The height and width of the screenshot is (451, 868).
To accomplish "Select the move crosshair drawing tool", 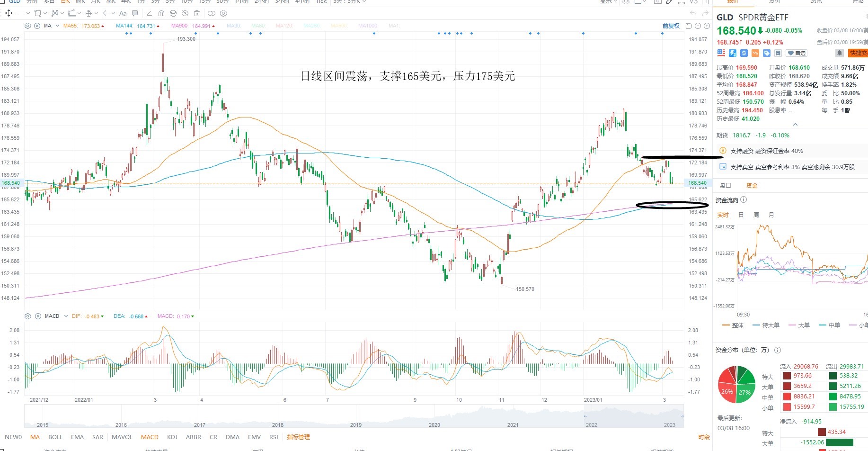I will [x=9, y=13].
